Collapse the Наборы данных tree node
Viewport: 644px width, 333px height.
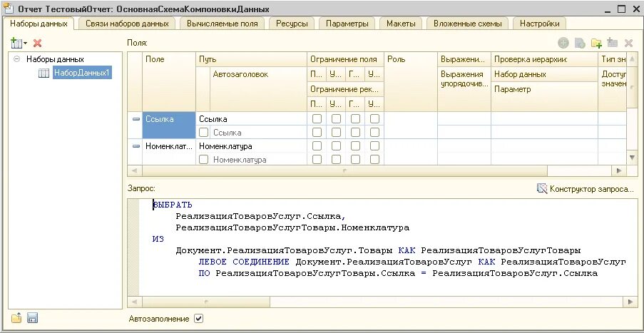tap(17, 59)
